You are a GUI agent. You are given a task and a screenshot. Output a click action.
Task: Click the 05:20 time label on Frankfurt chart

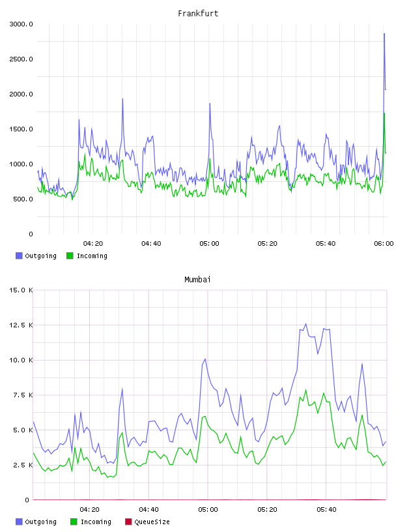tap(268, 244)
